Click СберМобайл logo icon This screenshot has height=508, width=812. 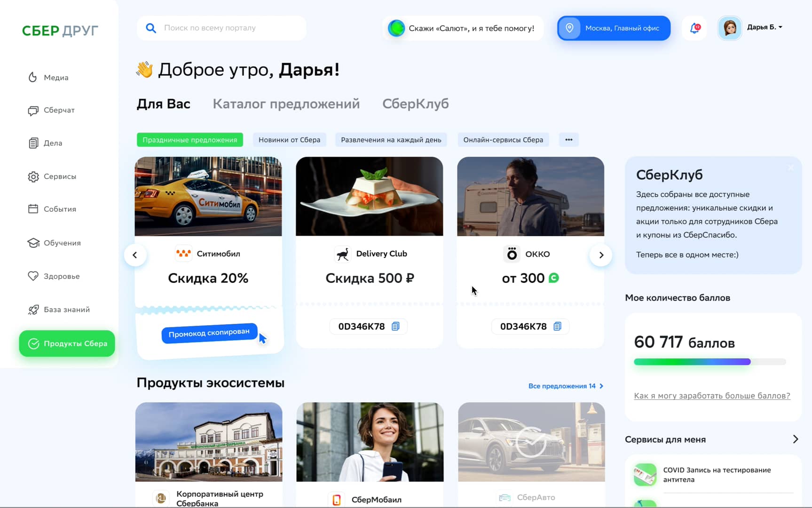pos(336,500)
